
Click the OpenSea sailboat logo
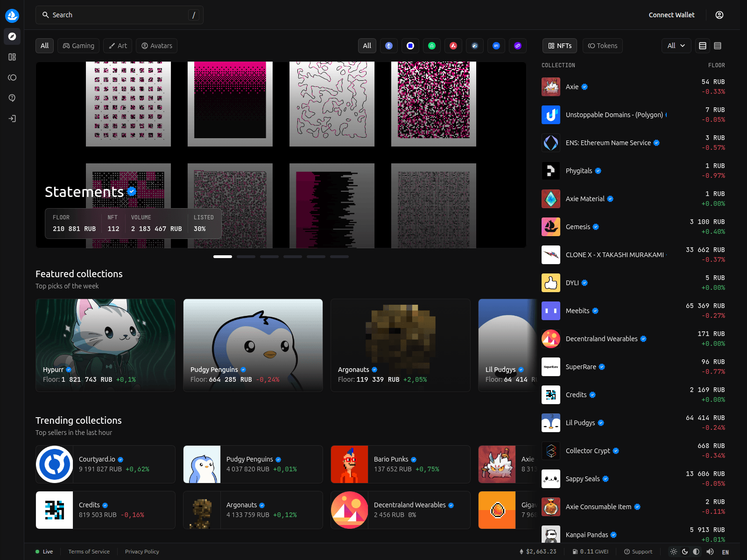click(12, 15)
